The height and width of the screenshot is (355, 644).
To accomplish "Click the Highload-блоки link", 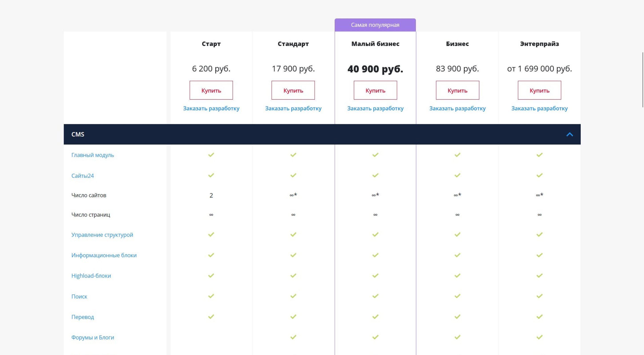I will 91,276.
